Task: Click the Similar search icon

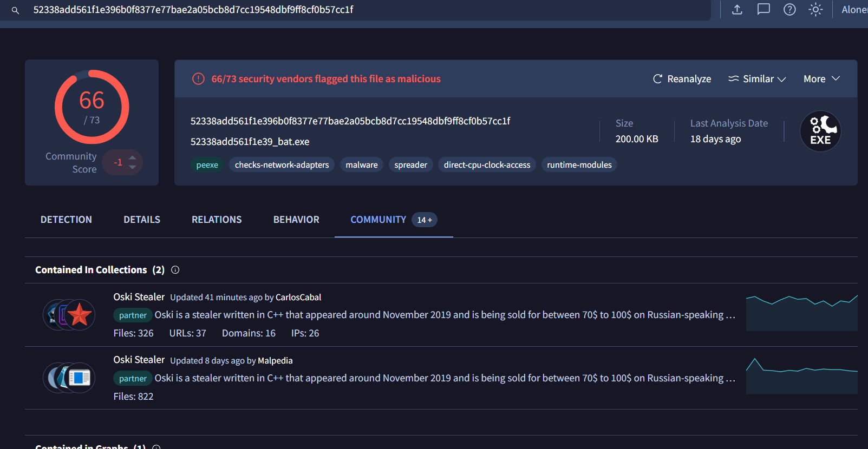Action: [x=733, y=79]
